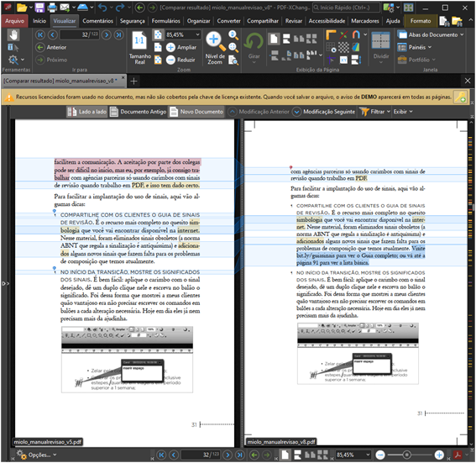
Task: Click the Reduzir zoom out button
Action: pyautogui.click(x=181, y=60)
